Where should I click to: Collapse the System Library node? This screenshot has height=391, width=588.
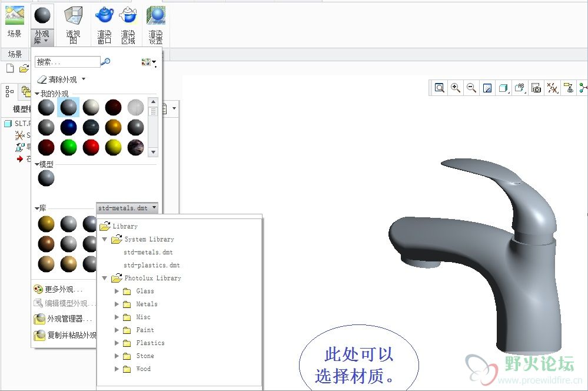tap(105, 240)
